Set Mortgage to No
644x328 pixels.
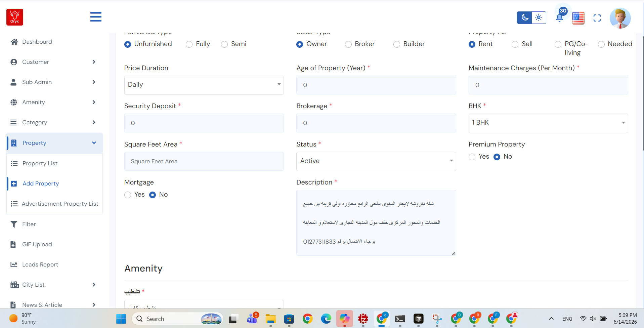coord(153,195)
